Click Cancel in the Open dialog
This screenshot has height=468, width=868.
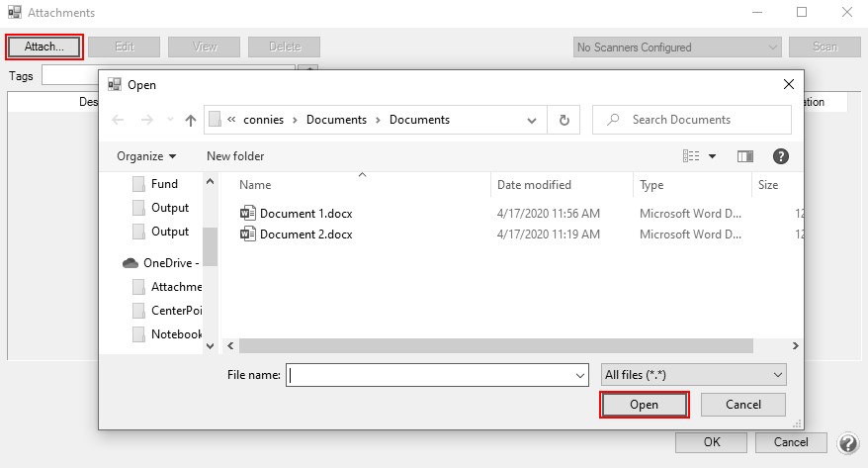click(x=742, y=405)
